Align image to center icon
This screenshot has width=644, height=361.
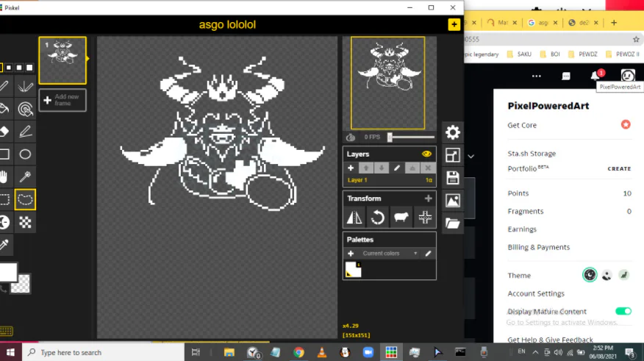click(425, 217)
